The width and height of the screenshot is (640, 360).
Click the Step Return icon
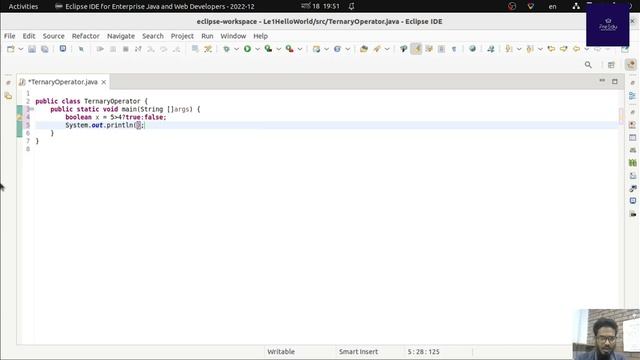[x=176, y=49]
